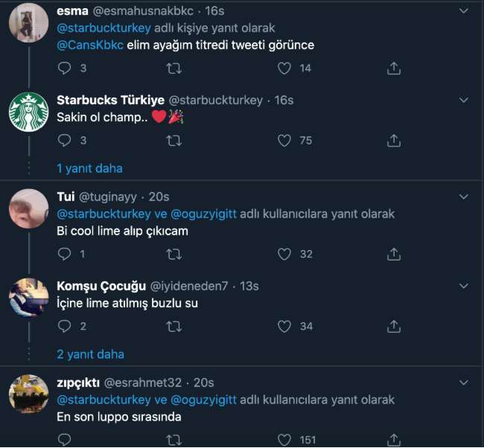484x448 pixels.
Task: Open more options for Starbucks Türkiye tweet
Action: click(x=463, y=100)
